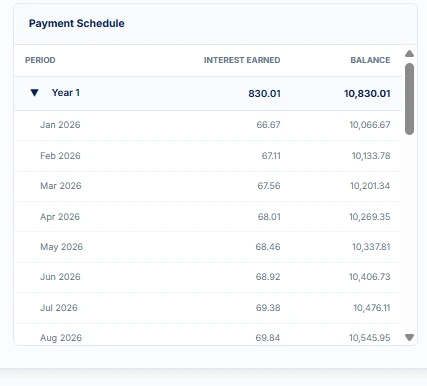Click the PERIOD column header
The height and width of the screenshot is (386, 427).
40,60
